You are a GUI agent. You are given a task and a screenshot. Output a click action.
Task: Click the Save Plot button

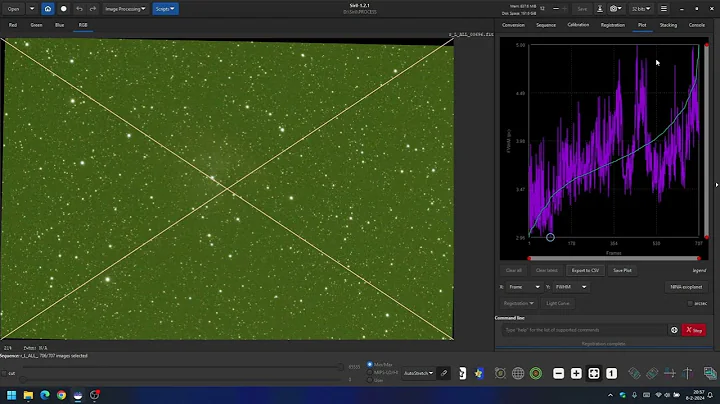622,270
